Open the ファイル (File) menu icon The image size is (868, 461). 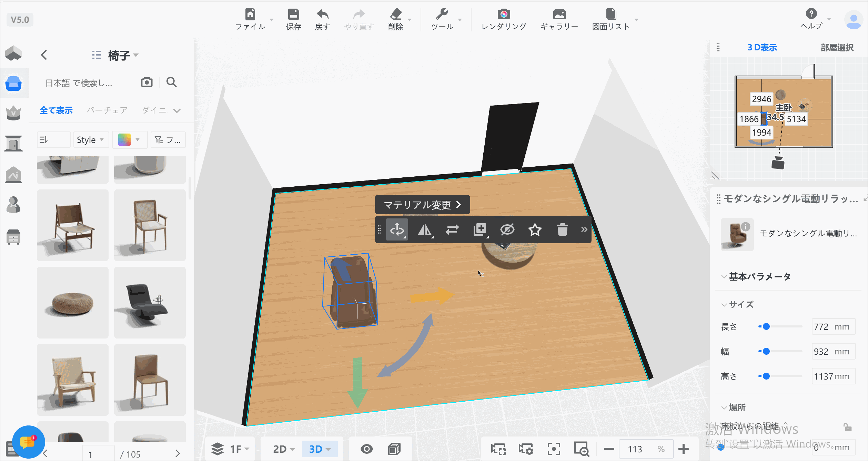(250, 14)
